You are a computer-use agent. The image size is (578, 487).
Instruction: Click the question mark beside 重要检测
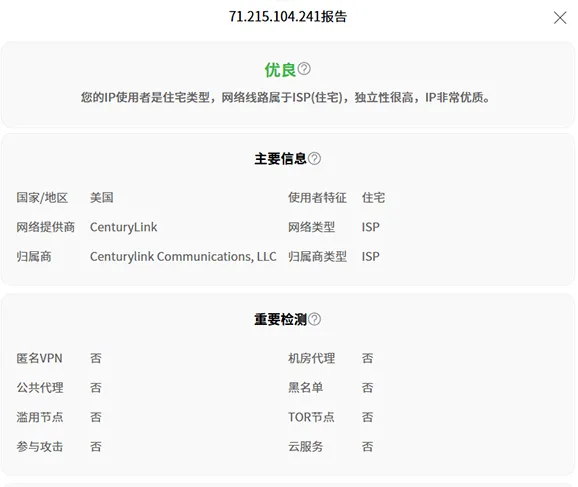coord(314,319)
